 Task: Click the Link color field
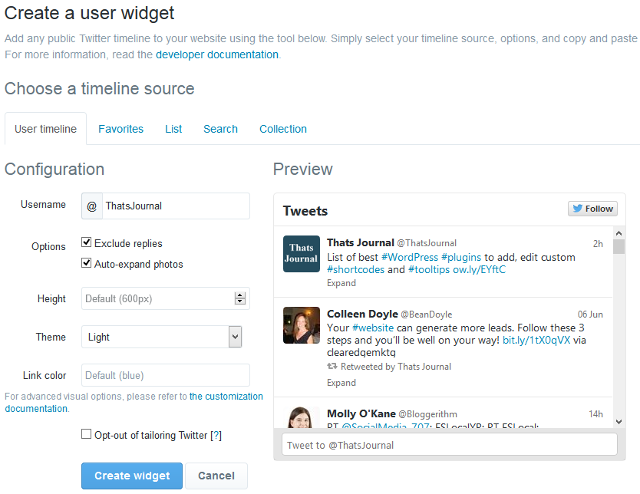click(x=164, y=375)
